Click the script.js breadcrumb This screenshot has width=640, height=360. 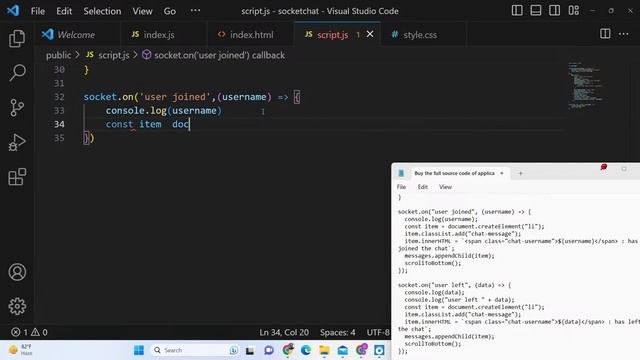[x=108, y=55]
